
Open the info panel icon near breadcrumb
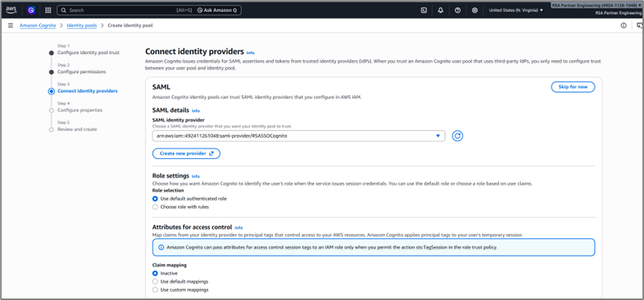(x=623, y=25)
